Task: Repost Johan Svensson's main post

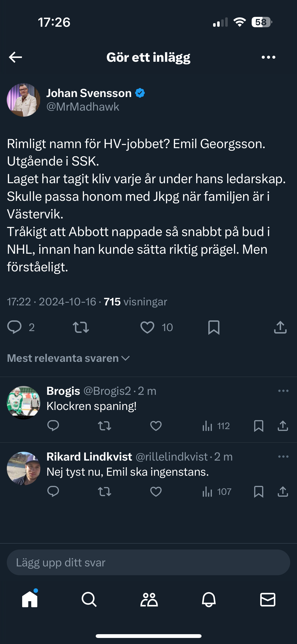Action: pos(81,327)
